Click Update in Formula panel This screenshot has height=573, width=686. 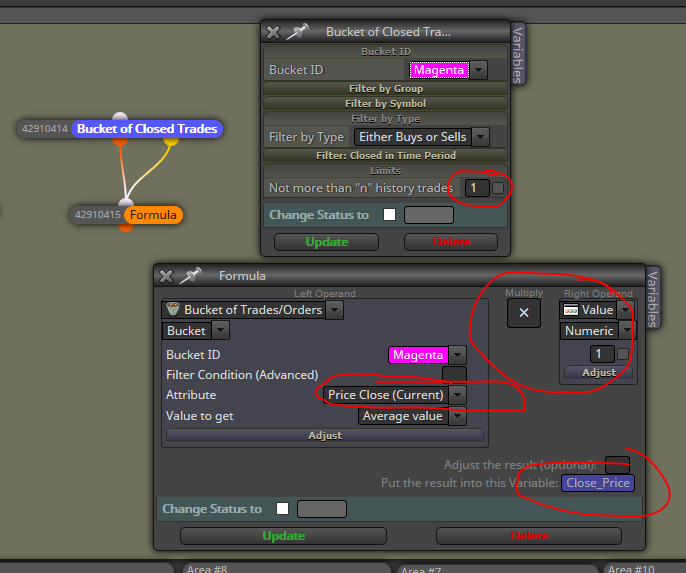coord(284,536)
